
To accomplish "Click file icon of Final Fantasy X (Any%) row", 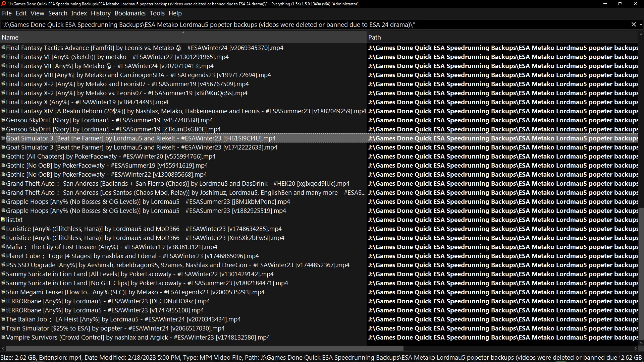I will 3,102.
